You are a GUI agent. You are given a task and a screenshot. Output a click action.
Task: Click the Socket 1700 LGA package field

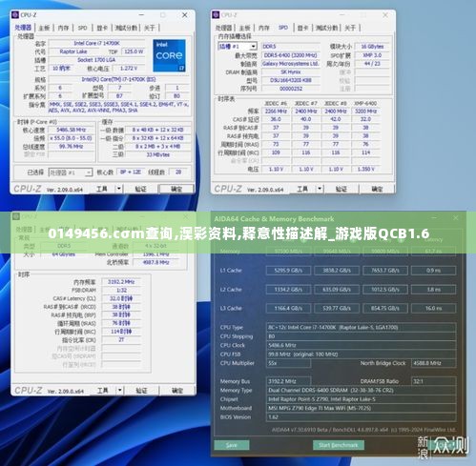coord(96,60)
